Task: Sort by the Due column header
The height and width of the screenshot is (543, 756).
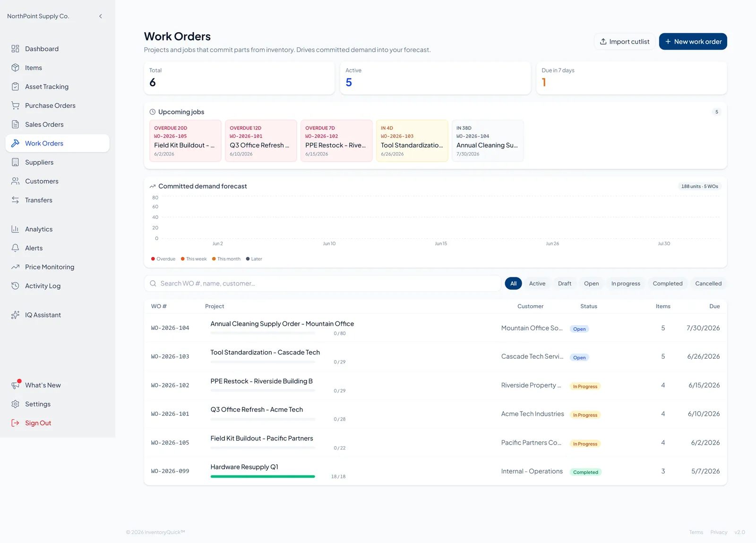Action: tap(714, 306)
